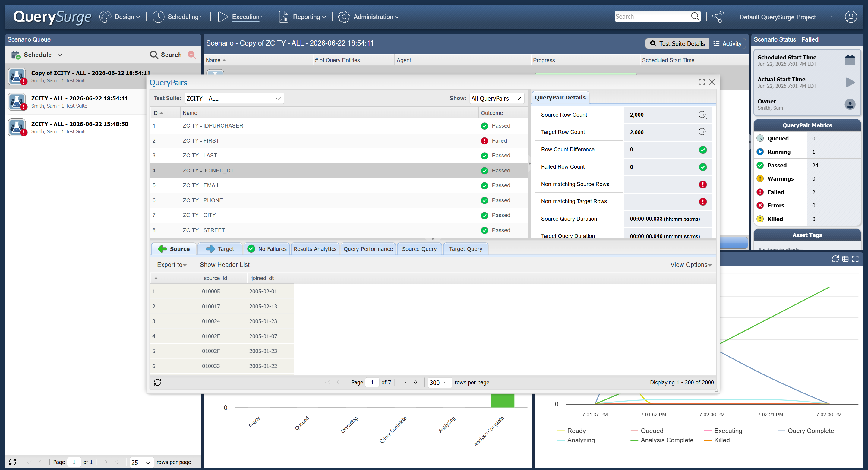The height and width of the screenshot is (470, 868).
Task: Open the Show All QueryPairs combo box
Action: tap(497, 98)
